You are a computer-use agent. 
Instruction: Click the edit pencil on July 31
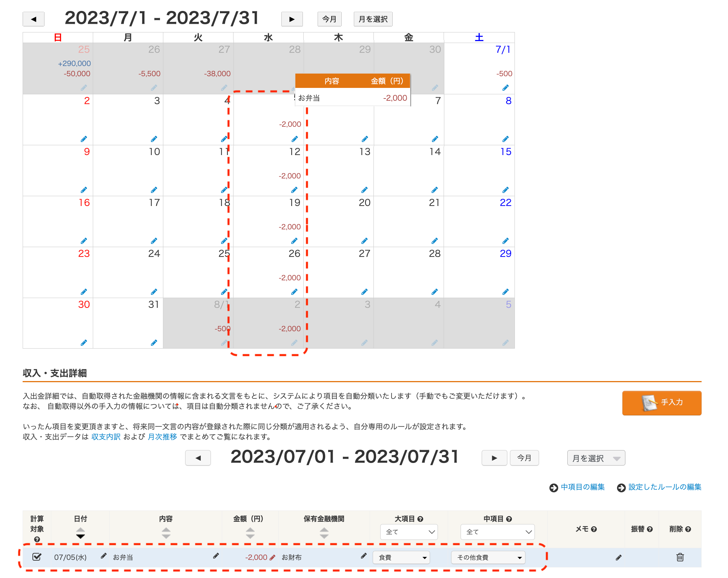pyautogui.click(x=154, y=343)
